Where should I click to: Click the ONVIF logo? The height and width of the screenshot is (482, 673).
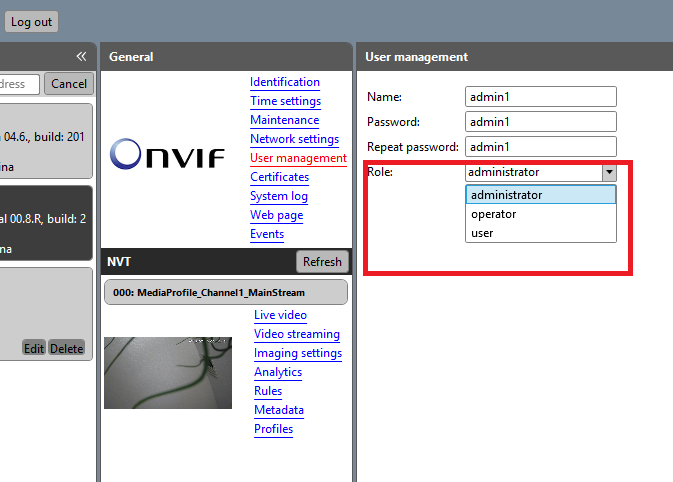click(x=167, y=154)
